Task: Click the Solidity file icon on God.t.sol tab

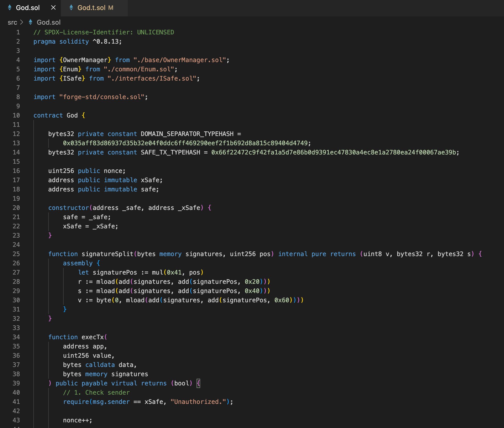Action: [x=71, y=8]
